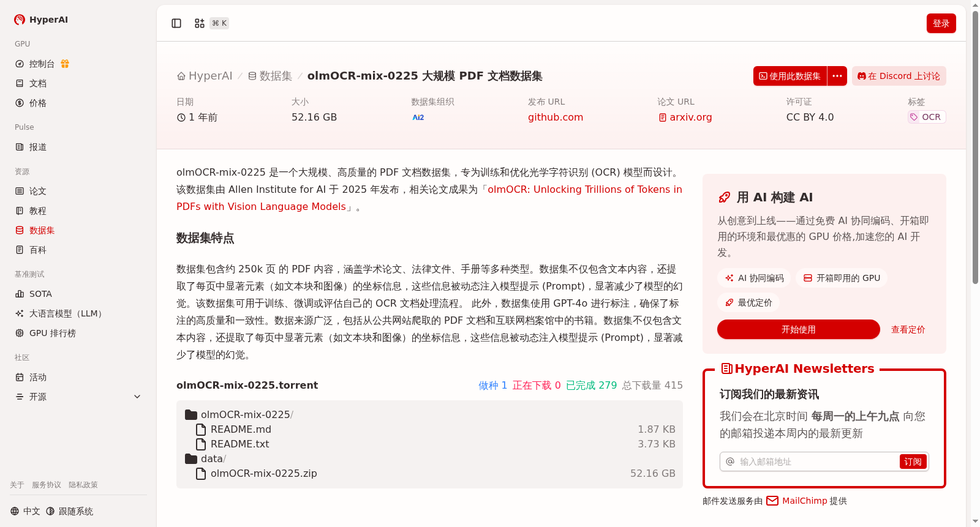This screenshot has width=980, height=527.
Task: Click the 已完成 279 count
Action: coord(591,385)
